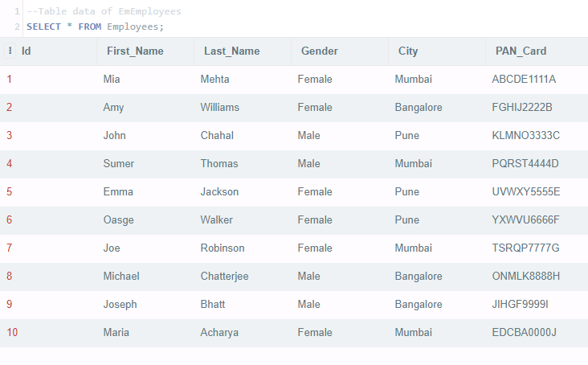This screenshot has width=588, height=365.
Task: Place cursor in the Table data comment line
Action: point(104,11)
